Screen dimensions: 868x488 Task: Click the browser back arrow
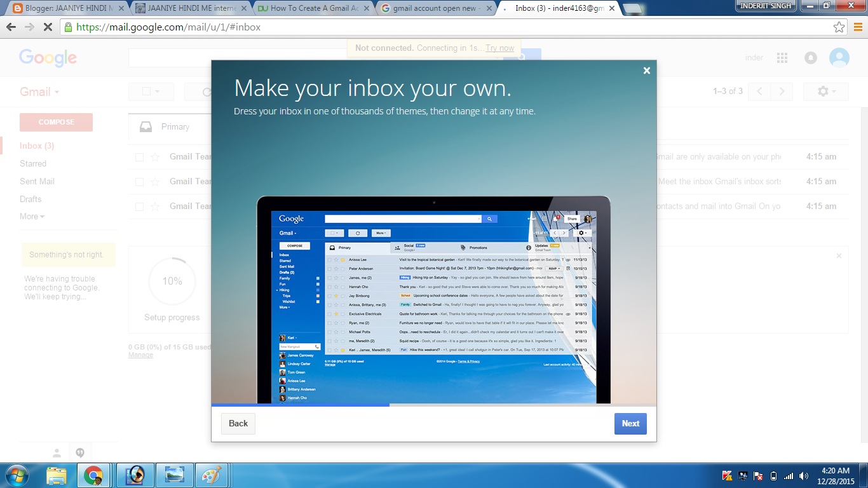[11, 27]
